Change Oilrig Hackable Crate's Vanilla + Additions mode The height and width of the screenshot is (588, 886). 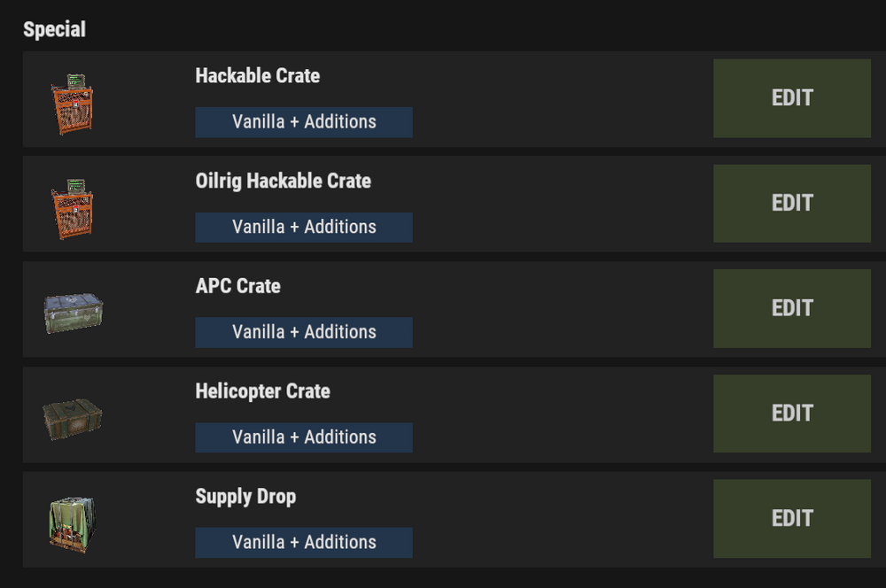pos(304,228)
